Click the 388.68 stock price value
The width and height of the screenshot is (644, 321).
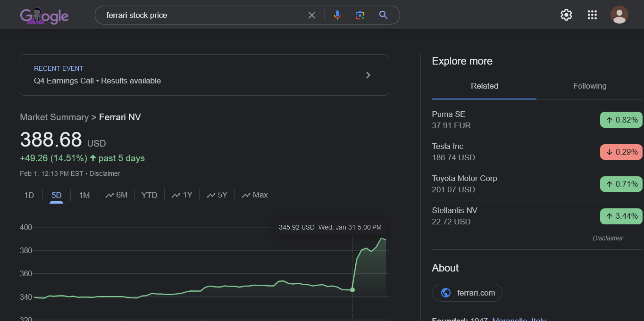pos(51,140)
